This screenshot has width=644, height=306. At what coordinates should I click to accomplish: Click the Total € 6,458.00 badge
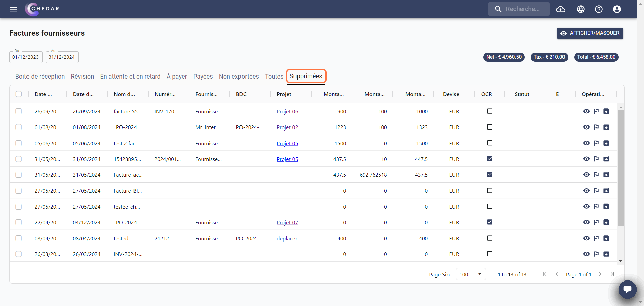click(596, 57)
